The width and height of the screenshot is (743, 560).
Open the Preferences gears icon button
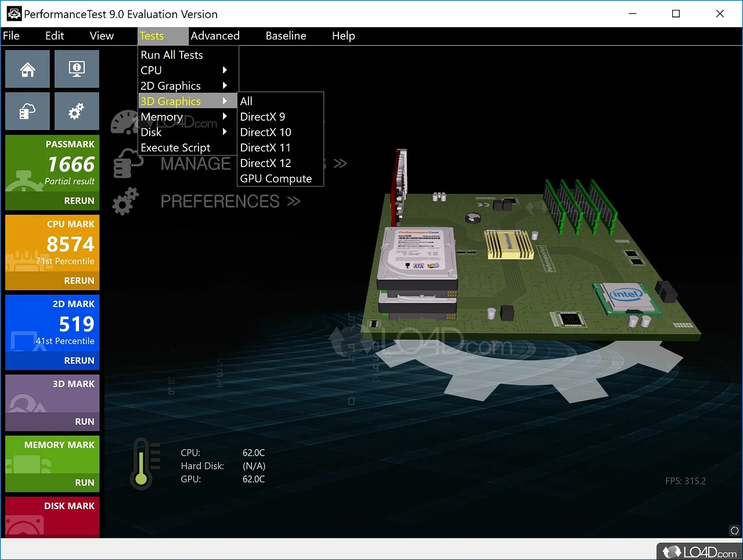pyautogui.click(x=77, y=111)
